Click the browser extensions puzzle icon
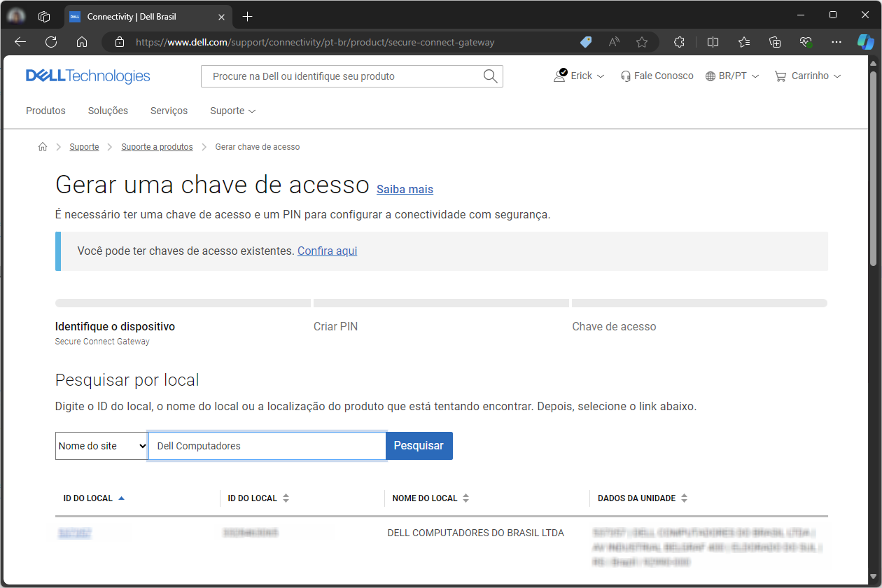882x588 pixels. 679,42
